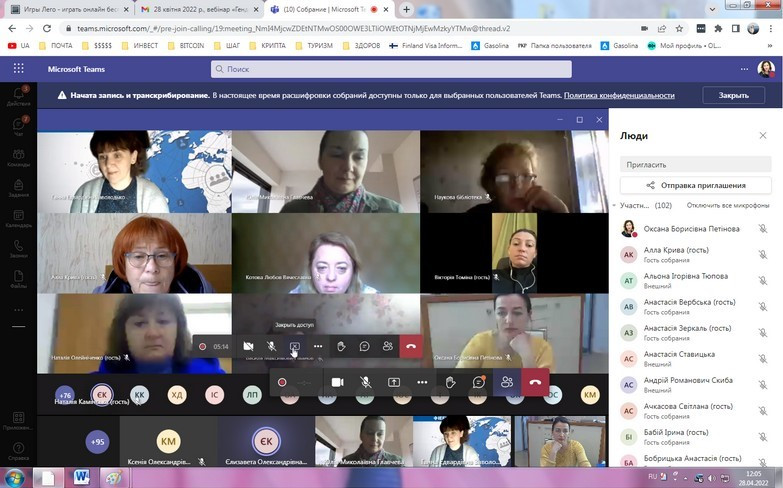
Task: Reload the page in Chrome
Action: point(47,28)
